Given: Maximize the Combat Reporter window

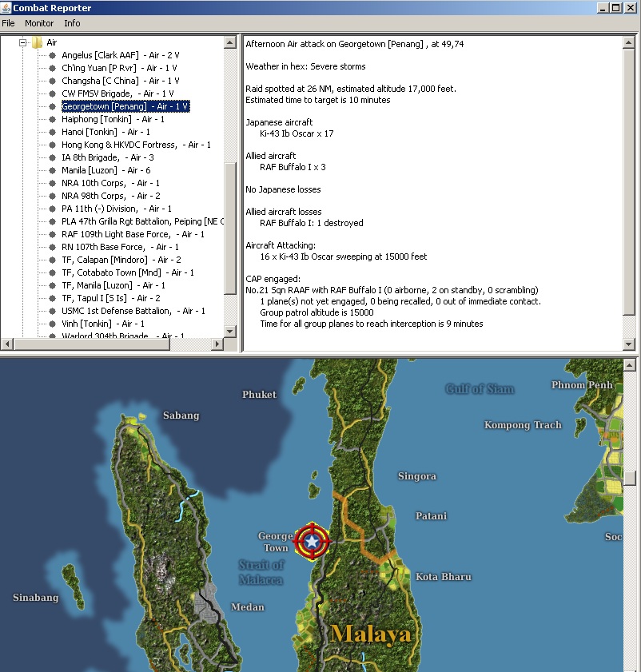Looking at the screenshot, I should 616,8.
